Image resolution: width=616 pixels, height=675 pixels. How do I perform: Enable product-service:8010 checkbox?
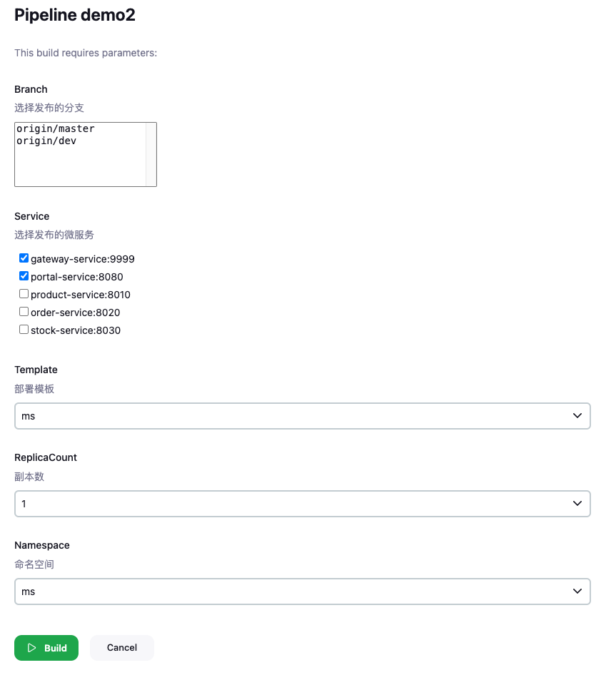24,293
